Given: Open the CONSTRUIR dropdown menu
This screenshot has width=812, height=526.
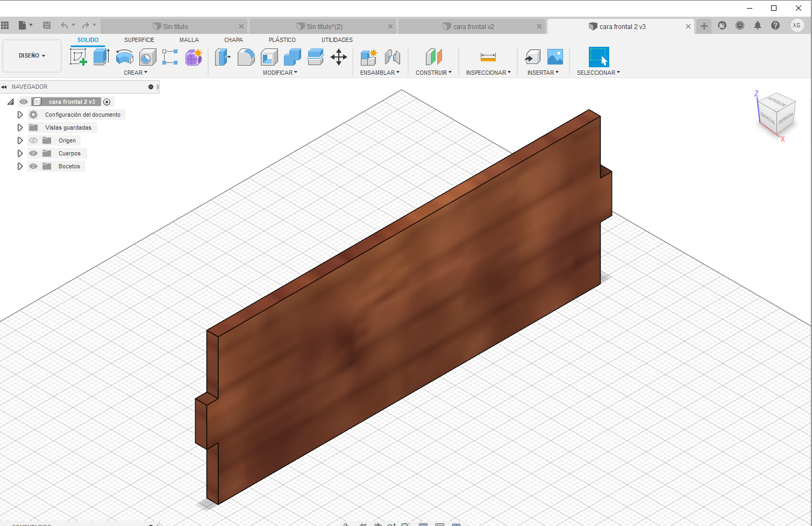Looking at the screenshot, I should [x=433, y=73].
